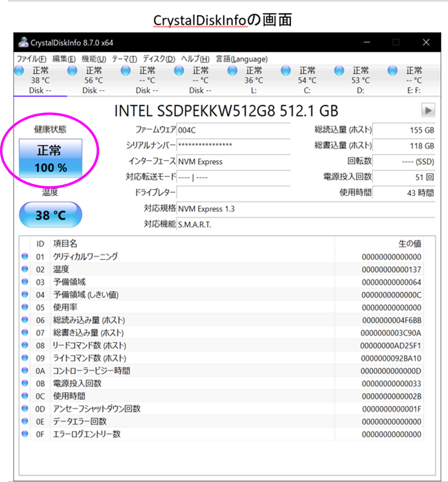Click the status orb of row 04 予備領域 (しきい値)
Image resolution: width=448 pixels, height=482 pixels.
[x=25, y=294]
